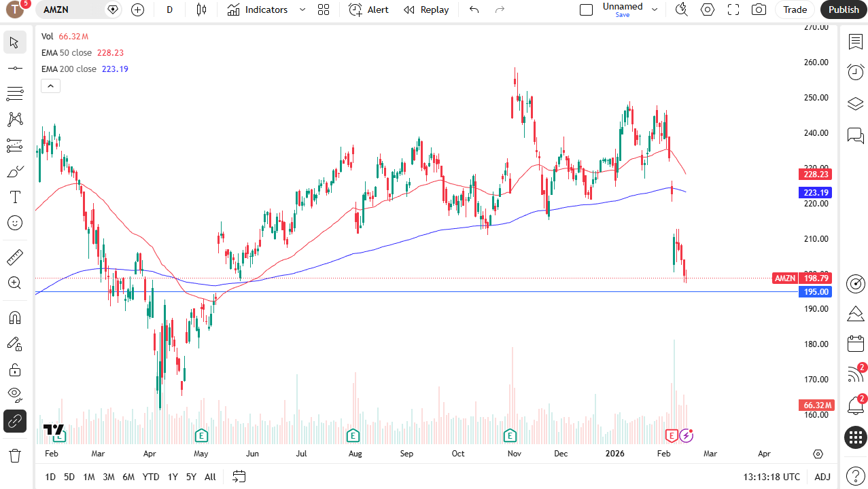Open the go to date calendar
This screenshot has width=868, height=489.
[239, 477]
